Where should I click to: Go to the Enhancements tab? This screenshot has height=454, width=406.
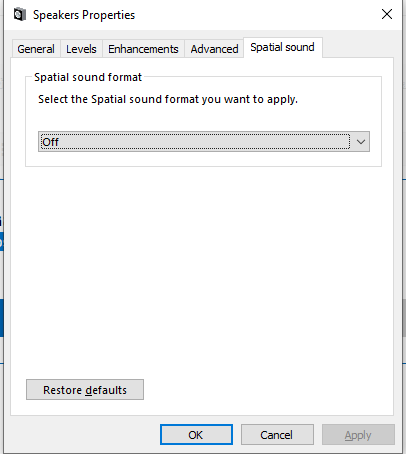(x=143, y=49)
